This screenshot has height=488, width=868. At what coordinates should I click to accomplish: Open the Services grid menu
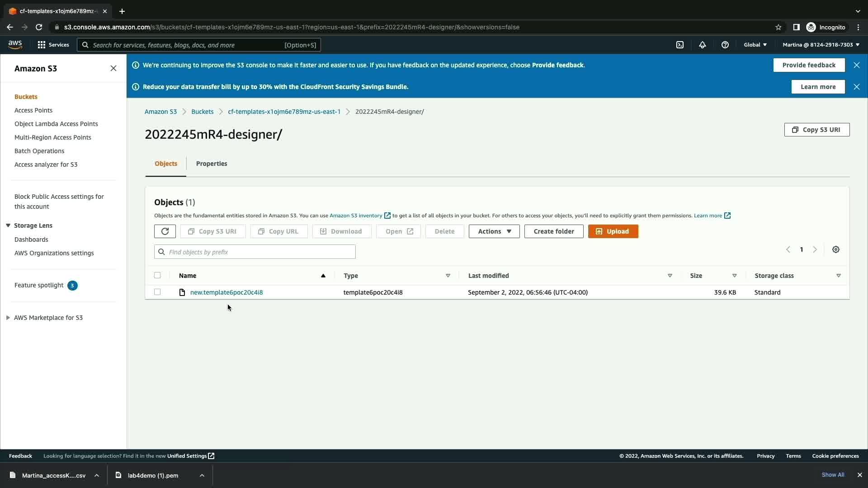click(x=53, y=45)
